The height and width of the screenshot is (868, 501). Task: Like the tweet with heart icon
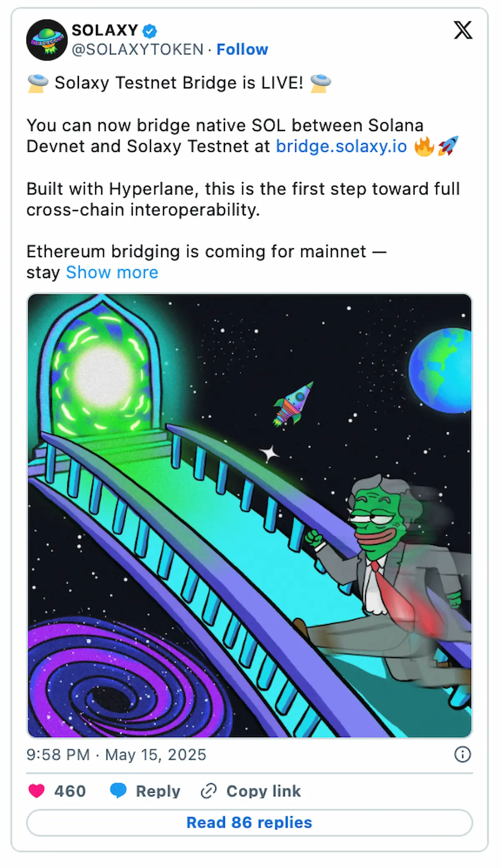36,791
